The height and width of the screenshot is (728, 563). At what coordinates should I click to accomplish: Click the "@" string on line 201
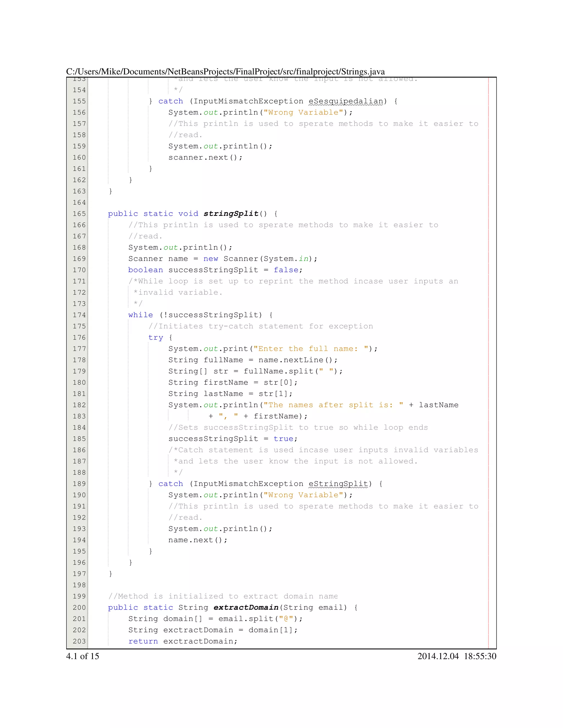pyautogui.click(x=286, y=619)
